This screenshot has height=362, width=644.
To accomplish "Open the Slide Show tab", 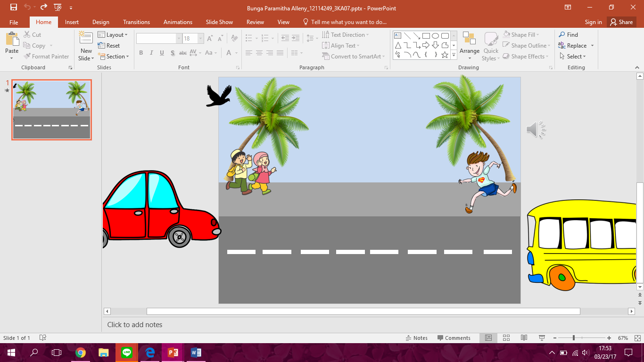I will [219, 22].
